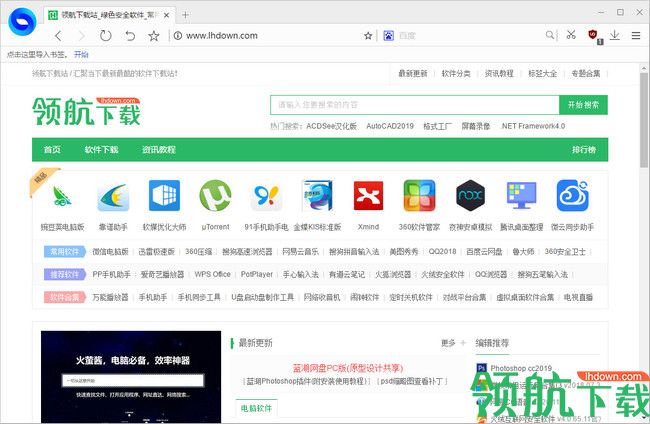The height and width of the screenshot is (424, 650).
Task: Click the page vertical scrollbar thumb
Action: (x=644, y=120)
